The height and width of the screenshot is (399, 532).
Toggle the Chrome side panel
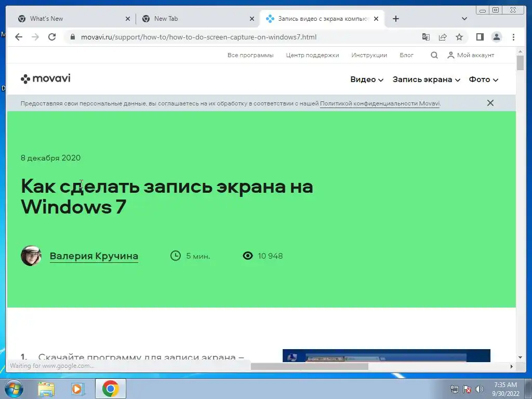click(480, 37)
